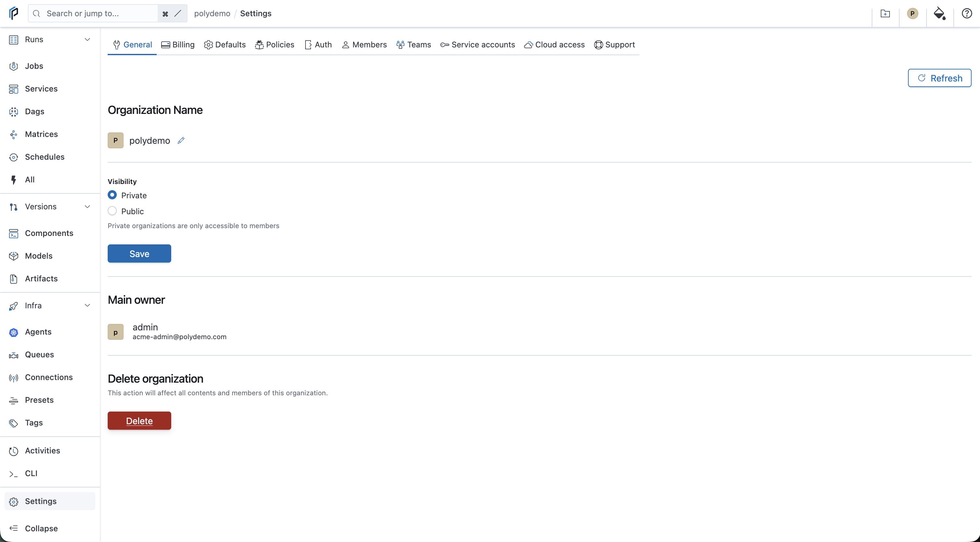Image resolution: width=980 pixels, height=542 pixels.
Task: Click the admin owner avatar thumbnail
Action: (116, 332)
